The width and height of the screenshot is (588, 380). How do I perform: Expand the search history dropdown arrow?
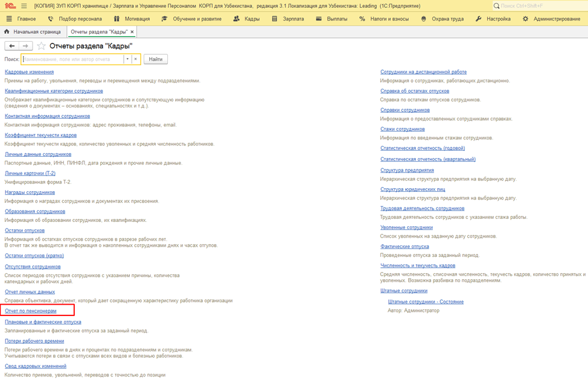tap(127, 59)
